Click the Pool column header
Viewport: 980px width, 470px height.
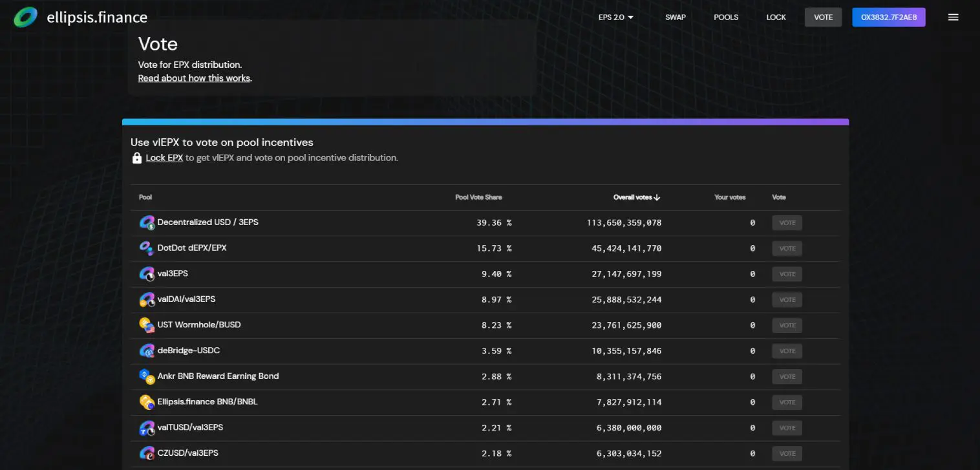[x=145, y=197]
